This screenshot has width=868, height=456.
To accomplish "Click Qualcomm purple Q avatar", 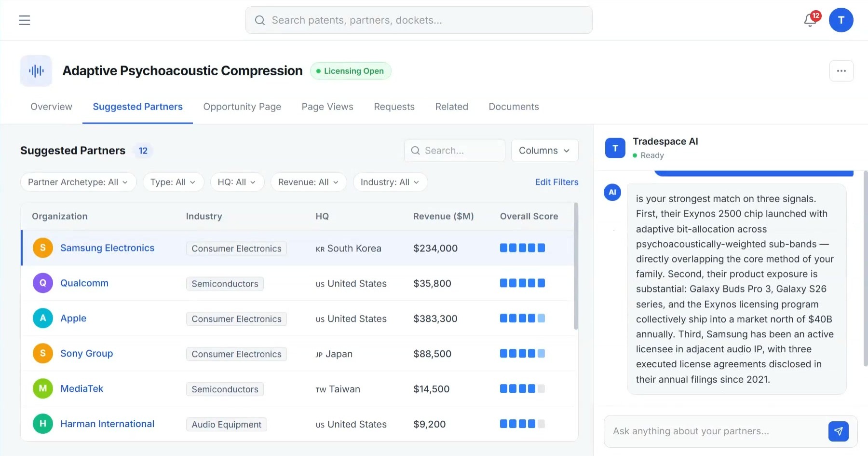I will click(x=43, y=283).
